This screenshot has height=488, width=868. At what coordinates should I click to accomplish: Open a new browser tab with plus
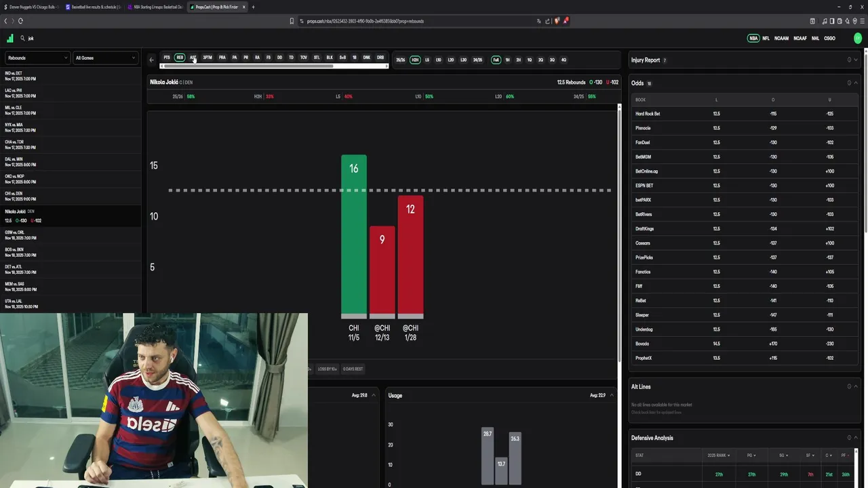253,7
